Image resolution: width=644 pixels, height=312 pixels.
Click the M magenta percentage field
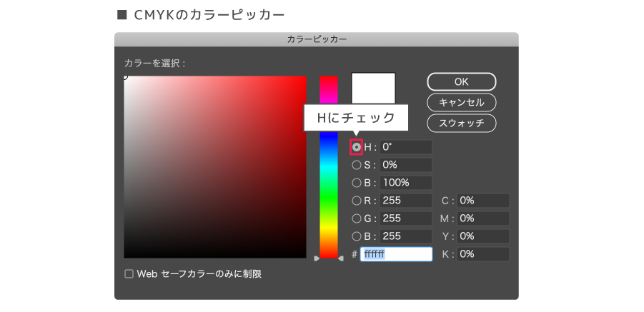coord(483,218)
